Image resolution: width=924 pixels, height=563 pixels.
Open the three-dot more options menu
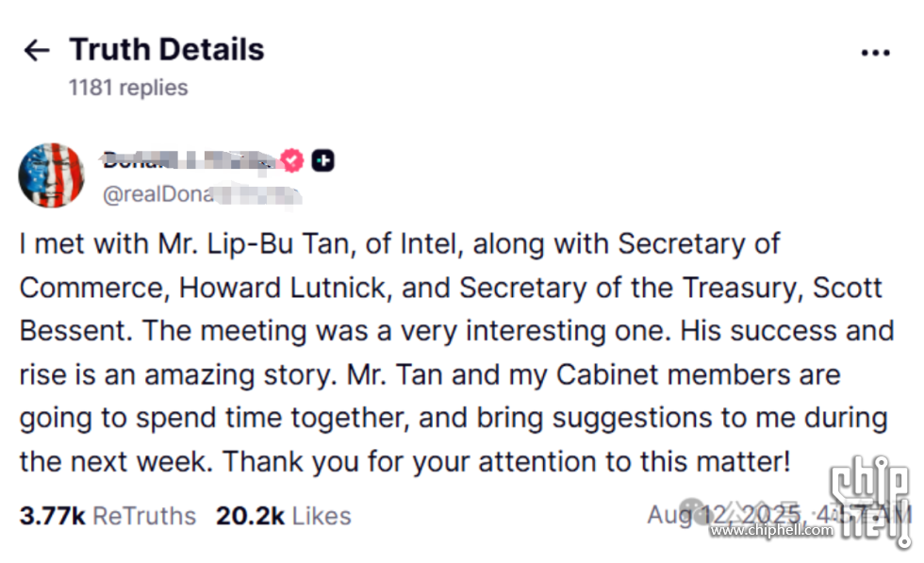875,53
